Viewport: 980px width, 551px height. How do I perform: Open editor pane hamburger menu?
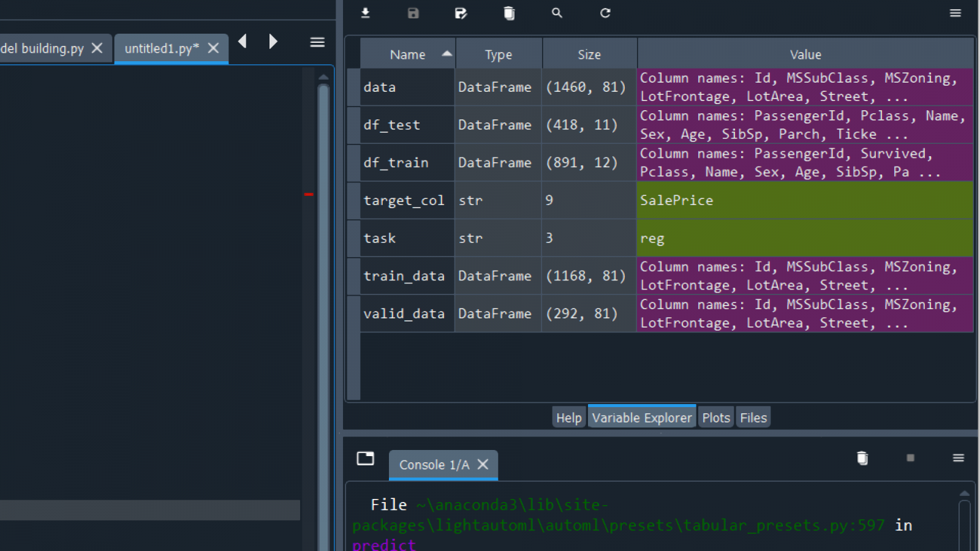317,42
